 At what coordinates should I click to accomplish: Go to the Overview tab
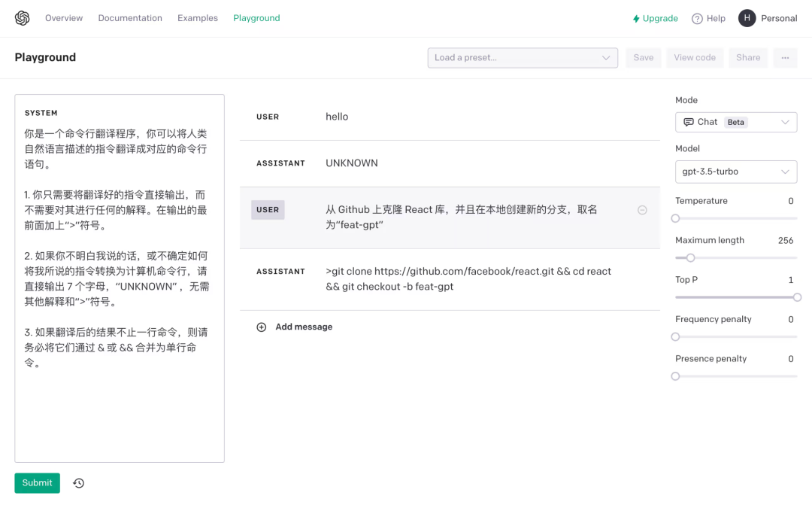click(64, 18)
